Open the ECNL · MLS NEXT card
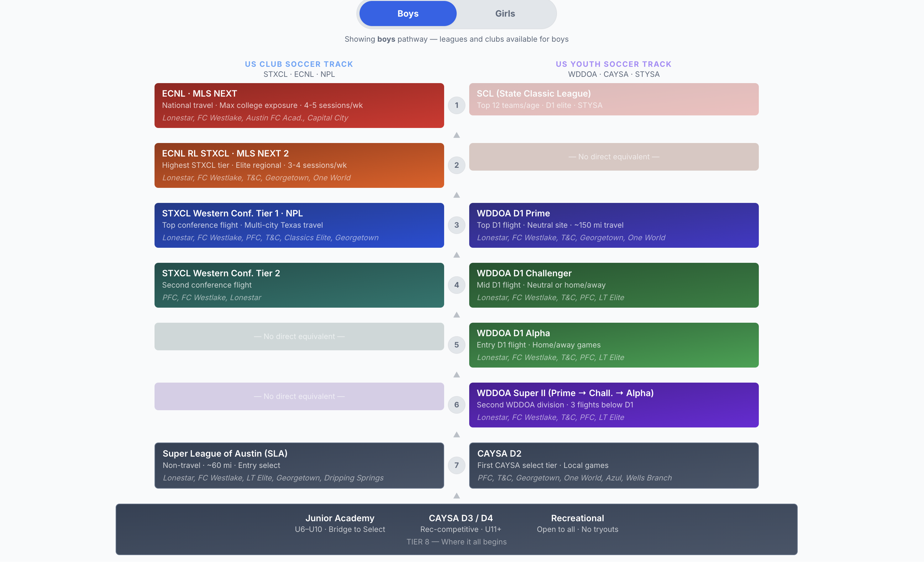 pyautogui.click(x=299, y=105)
